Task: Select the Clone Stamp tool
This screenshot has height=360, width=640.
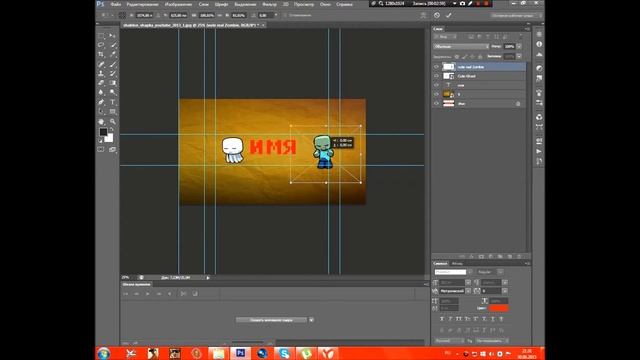Action: [x=101, y=73]
